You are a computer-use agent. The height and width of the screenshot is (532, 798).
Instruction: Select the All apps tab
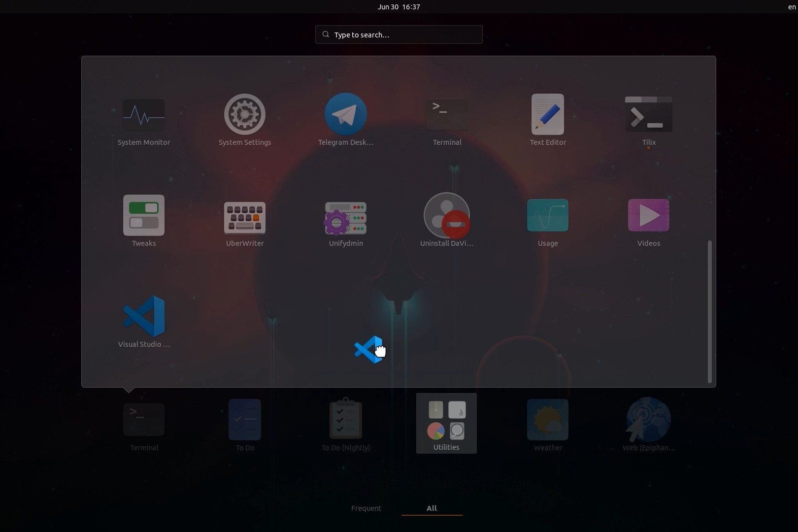click(x=432, y=508)
